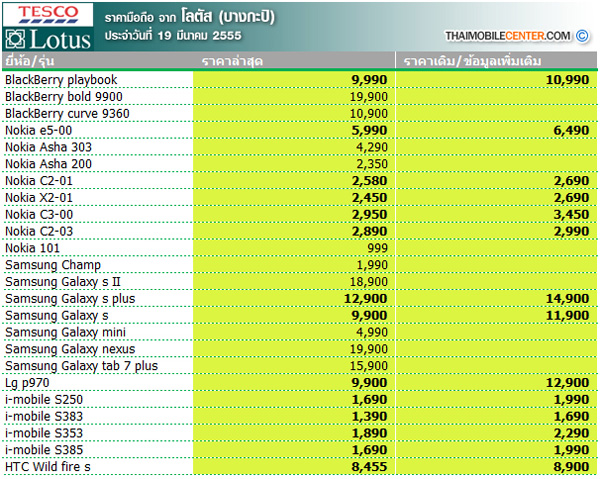Click the BlackBerry bold 9900 price 19,900
Screen dimensions: 600x479
369,97
